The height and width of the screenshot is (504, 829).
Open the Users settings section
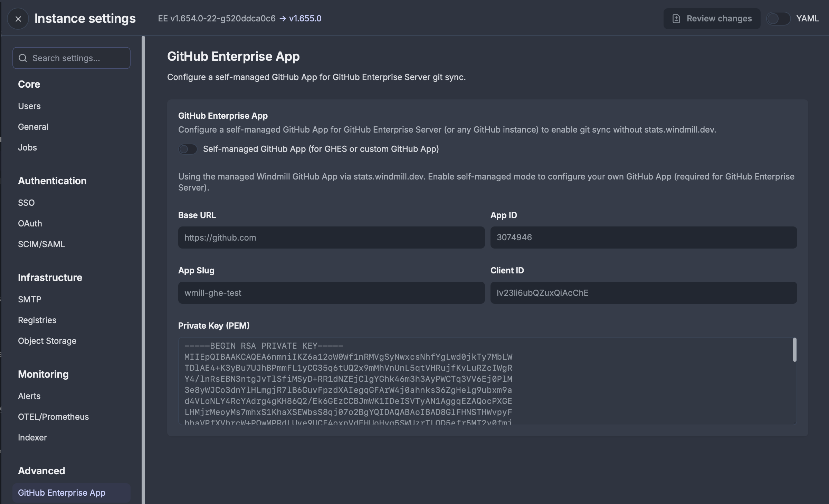click(29, 106)
